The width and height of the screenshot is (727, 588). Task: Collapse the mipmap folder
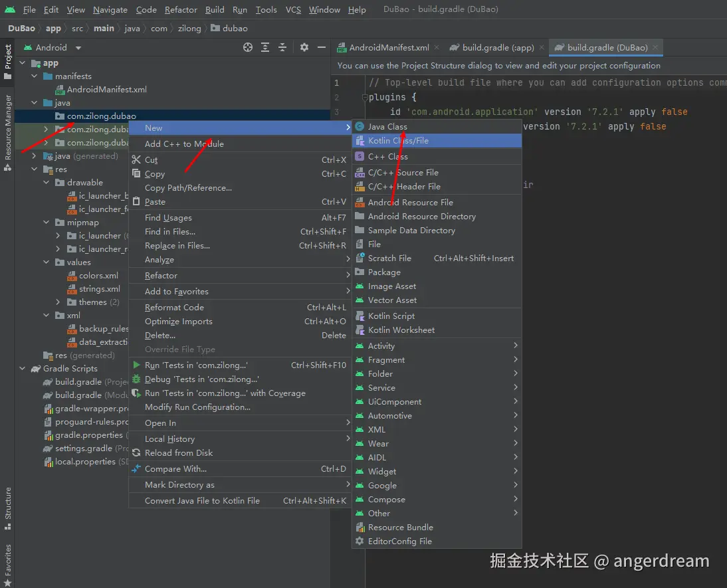click(47, 222)
